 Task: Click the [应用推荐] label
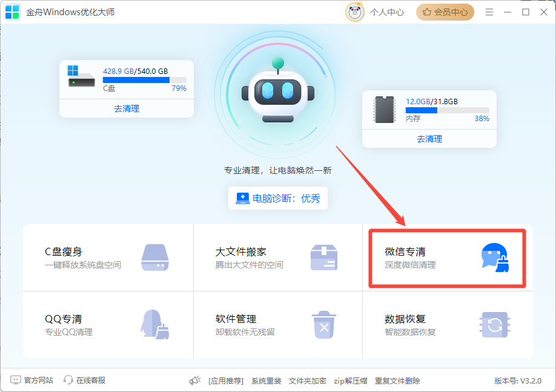(x=226, y=381)
